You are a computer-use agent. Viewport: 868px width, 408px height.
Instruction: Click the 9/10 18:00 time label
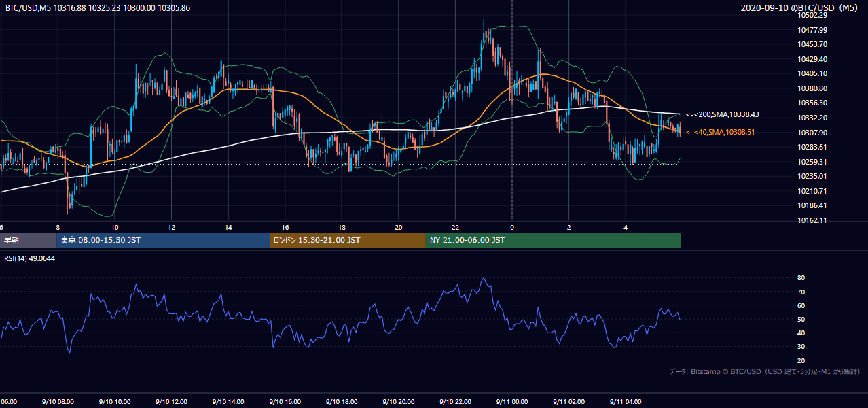(342, 402)
